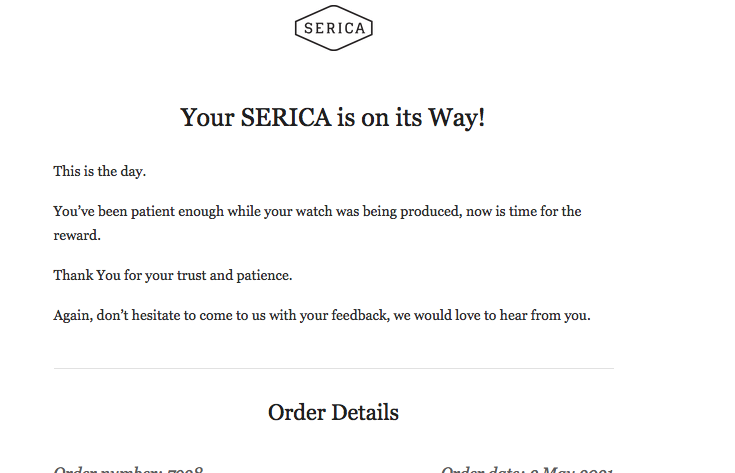The height and width of the screenshot is (473, 735).
Task: Select the 'This is the day.' sentence
Action: pyautogui.click(x=100, y=172)
